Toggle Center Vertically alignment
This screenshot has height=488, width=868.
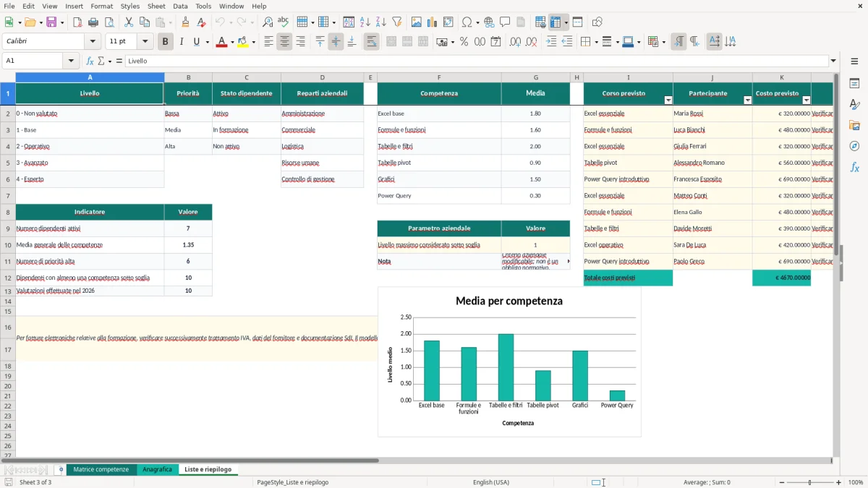tap(336, 42)
